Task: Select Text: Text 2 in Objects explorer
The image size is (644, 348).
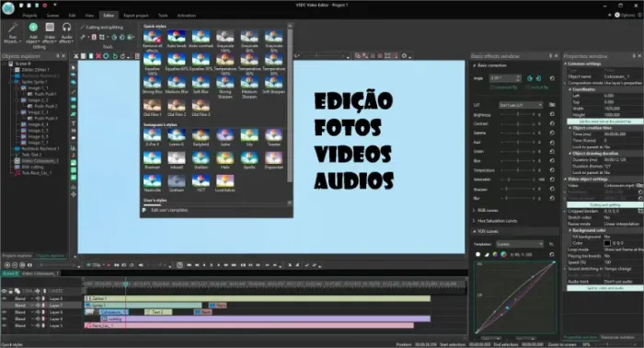Action: tap(31, 155)
